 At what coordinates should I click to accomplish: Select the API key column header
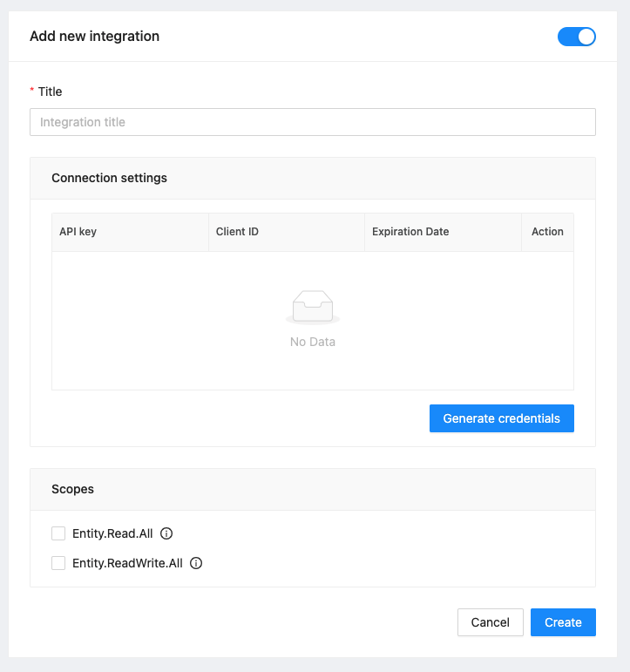click(x=131, y=232)
